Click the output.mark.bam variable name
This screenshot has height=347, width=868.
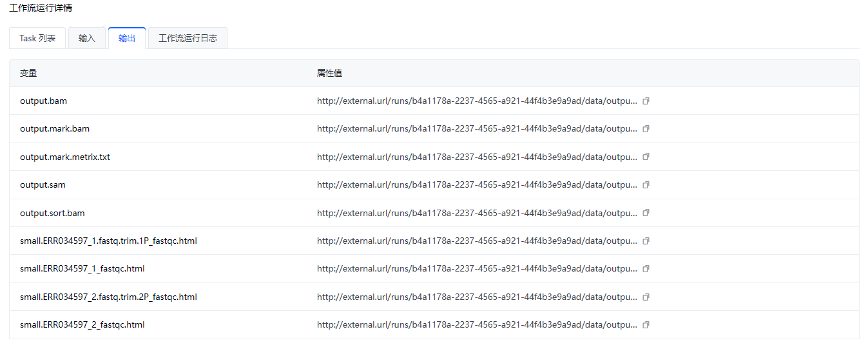click(55, 129)
